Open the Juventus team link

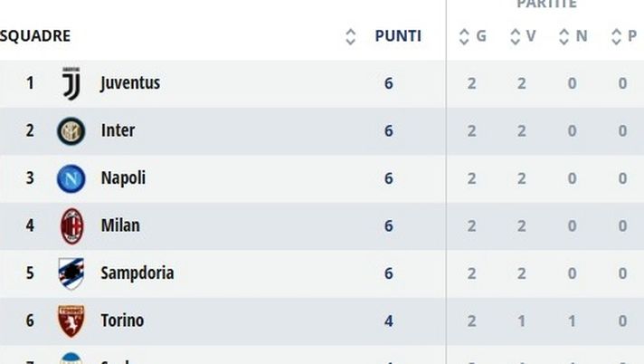130,83
